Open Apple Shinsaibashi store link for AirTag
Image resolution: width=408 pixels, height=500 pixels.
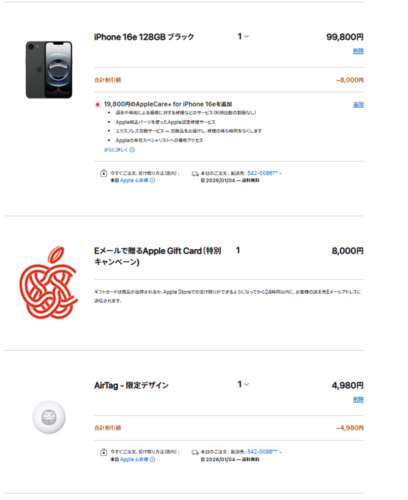[134, 459]
